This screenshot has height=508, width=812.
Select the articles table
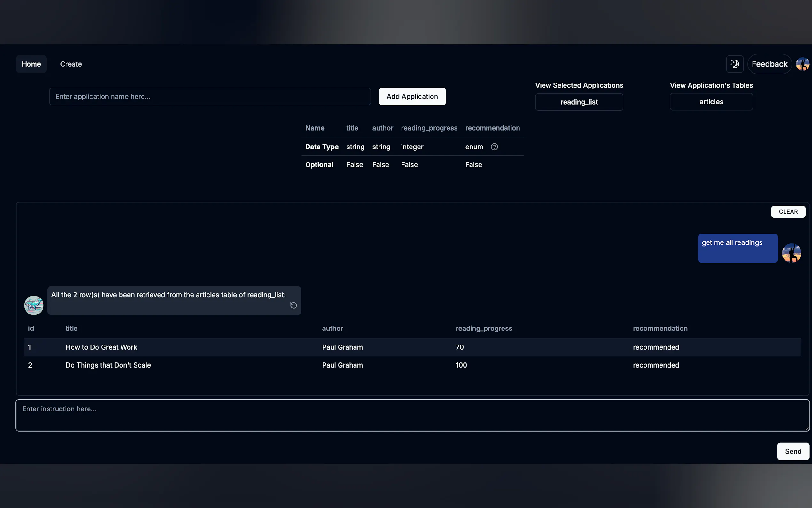click(711, 102)
